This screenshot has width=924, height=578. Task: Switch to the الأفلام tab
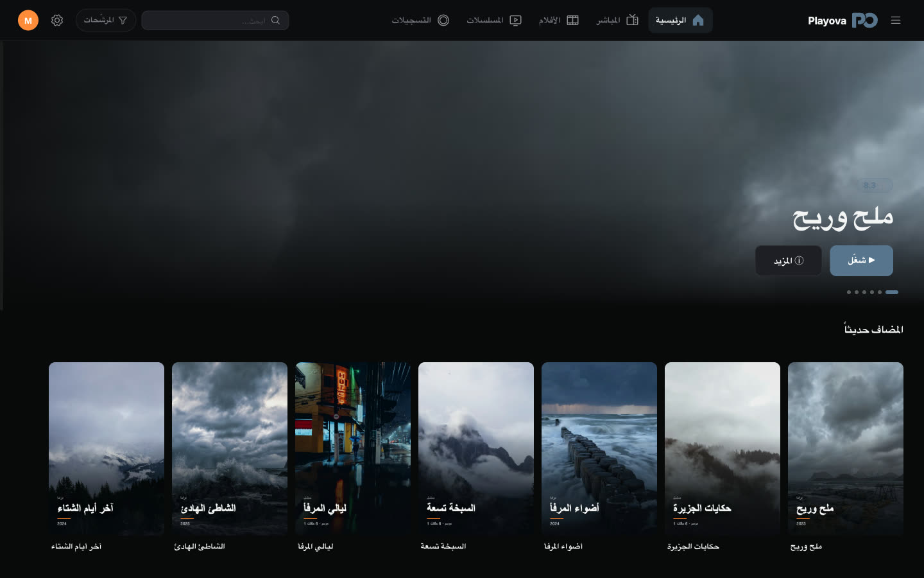(x=559, y=21)
